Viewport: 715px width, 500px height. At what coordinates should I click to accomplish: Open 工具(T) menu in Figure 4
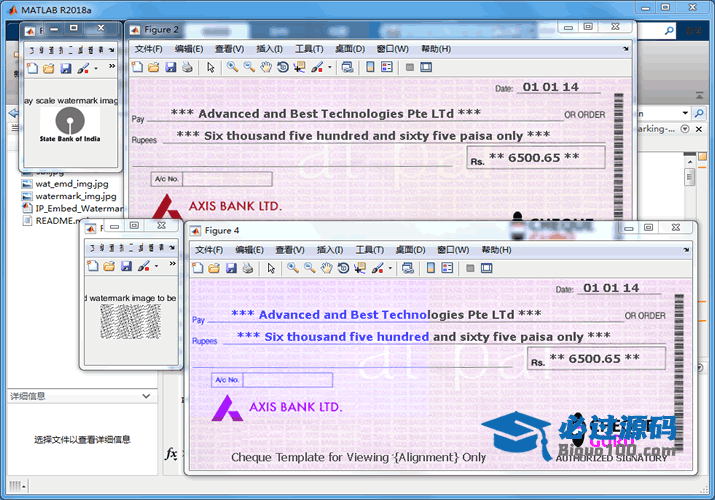[370, 250]
